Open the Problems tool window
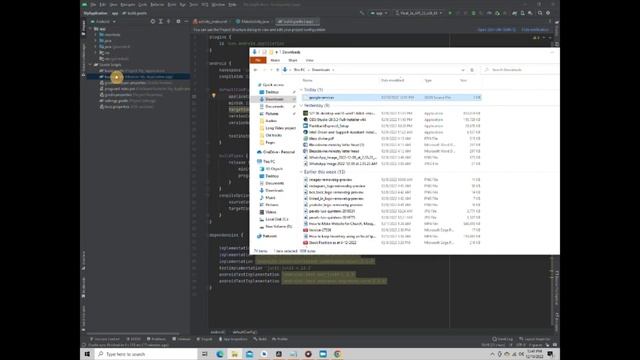 tap(156, 339)
